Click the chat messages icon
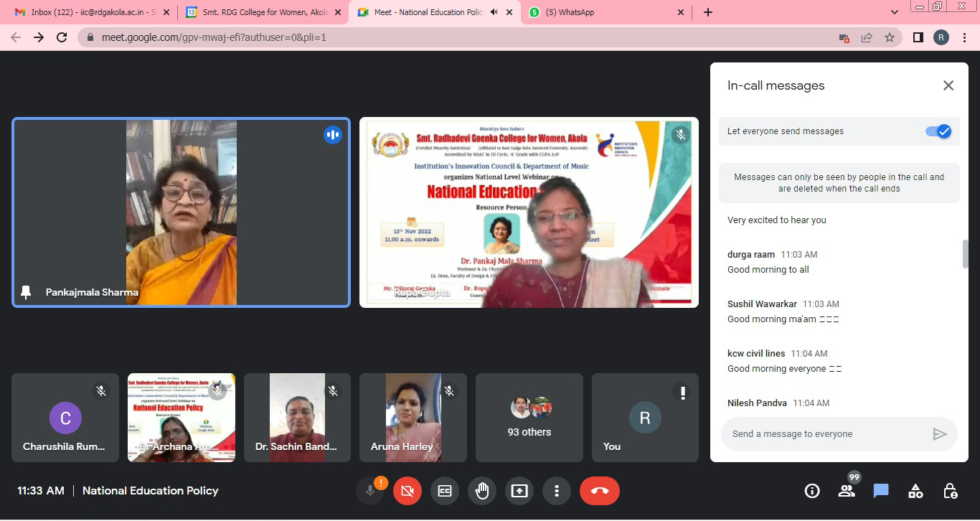Image resolution: width=980 pixels, height=521 pixels. (881, 491)
